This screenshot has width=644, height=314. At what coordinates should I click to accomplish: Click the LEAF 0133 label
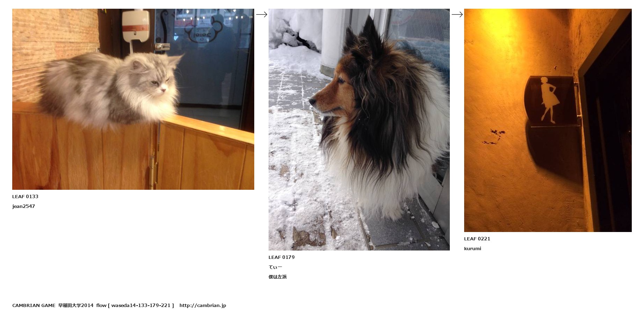tap(25, 196)
